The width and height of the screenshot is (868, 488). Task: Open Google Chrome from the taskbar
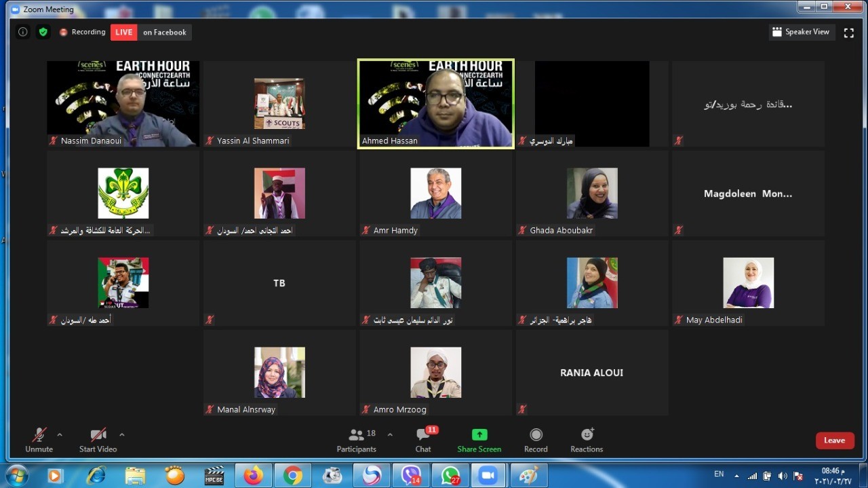[293, 476]
